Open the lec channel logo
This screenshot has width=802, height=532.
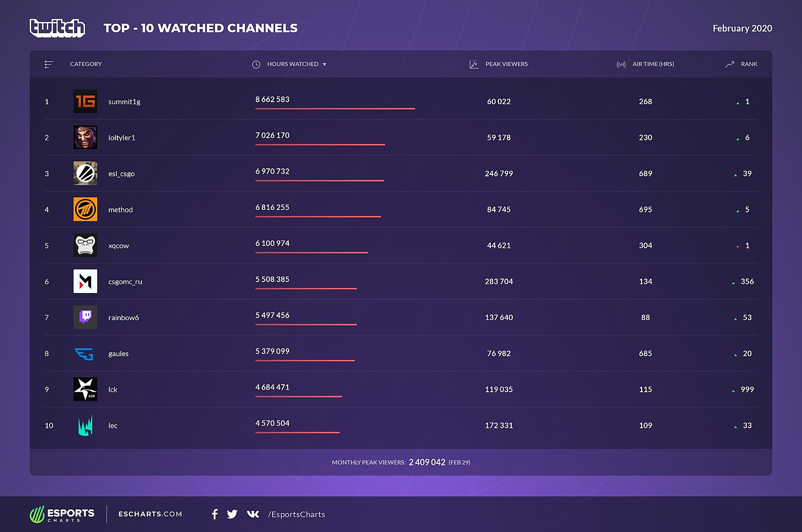(85, 425)
